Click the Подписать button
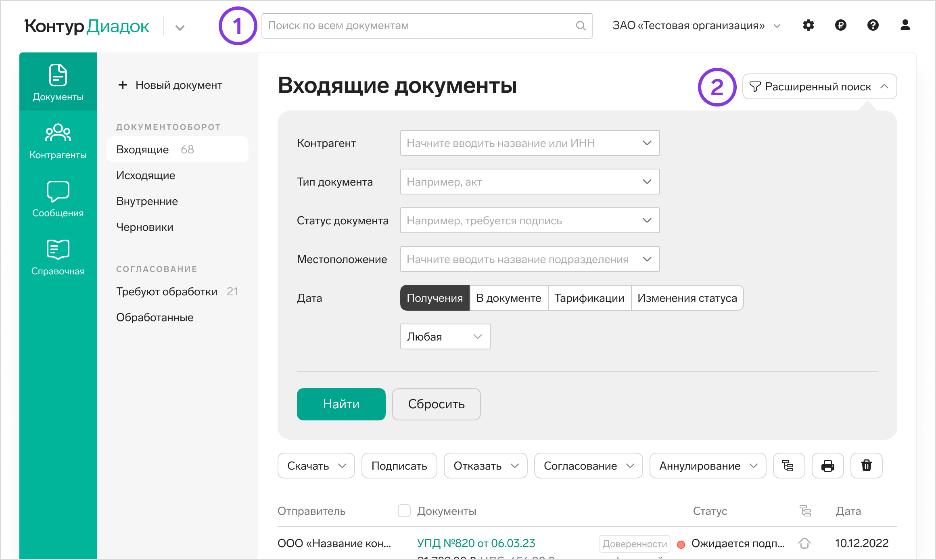Viewport: 936px width, 560px height. click(x=399, y=466)
